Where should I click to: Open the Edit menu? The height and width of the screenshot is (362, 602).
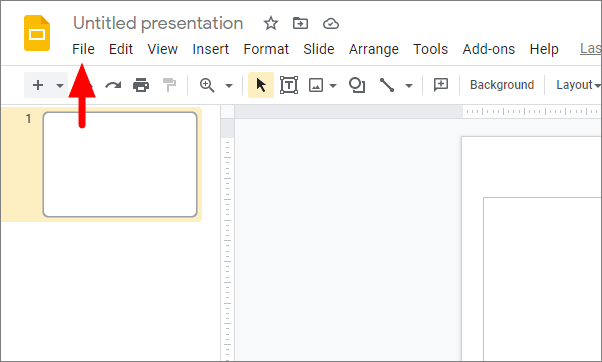click(x=121, y=49)
